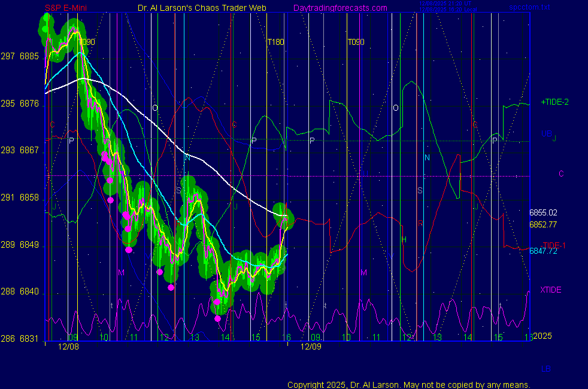The width and height of the screenshot is (588, 389).
Task: Click the 297 6885 price axis label
Action: point(21,57)
